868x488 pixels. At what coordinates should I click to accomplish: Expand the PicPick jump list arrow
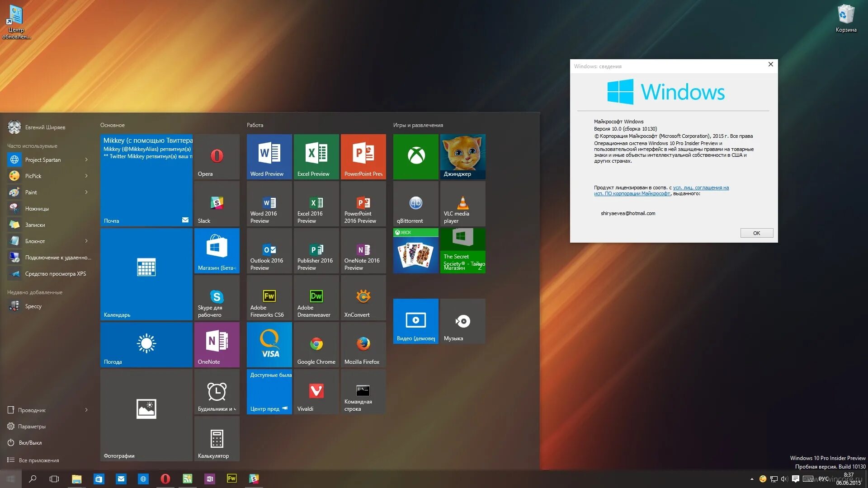tap(86, 176)
